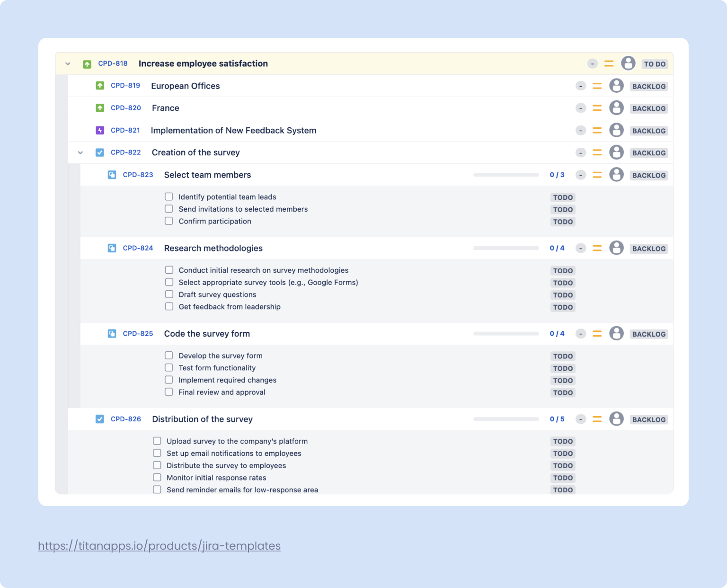Open issue CPD-820 via its key link
The height and width of the screenshot is (588, 727).
(125, 108)
